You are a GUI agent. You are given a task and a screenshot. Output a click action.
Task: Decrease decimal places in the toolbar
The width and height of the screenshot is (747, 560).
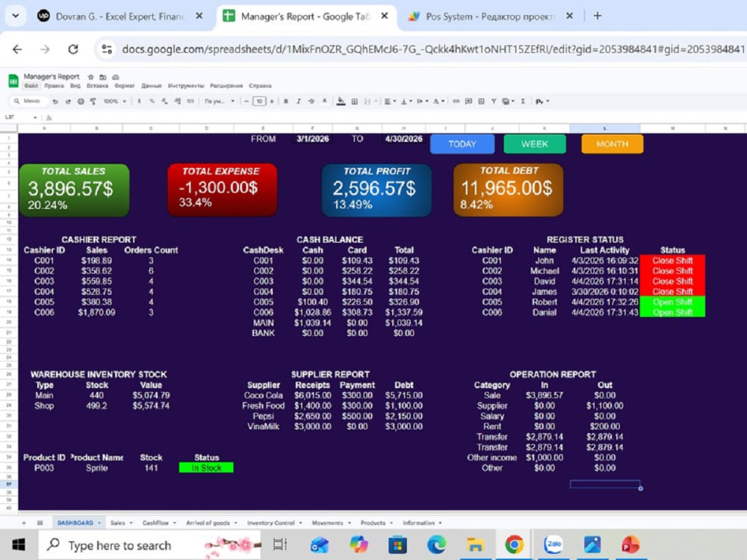pos(164,102)
